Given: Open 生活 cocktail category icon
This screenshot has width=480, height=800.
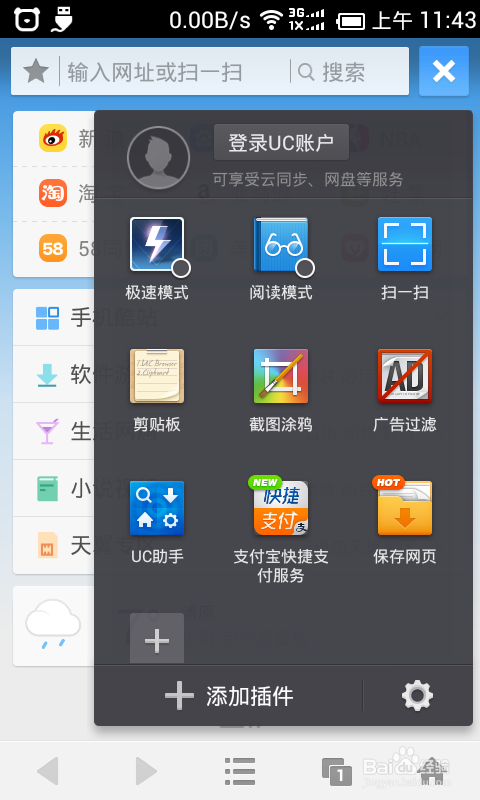Looking at the screenshot, I should [47, 432].
